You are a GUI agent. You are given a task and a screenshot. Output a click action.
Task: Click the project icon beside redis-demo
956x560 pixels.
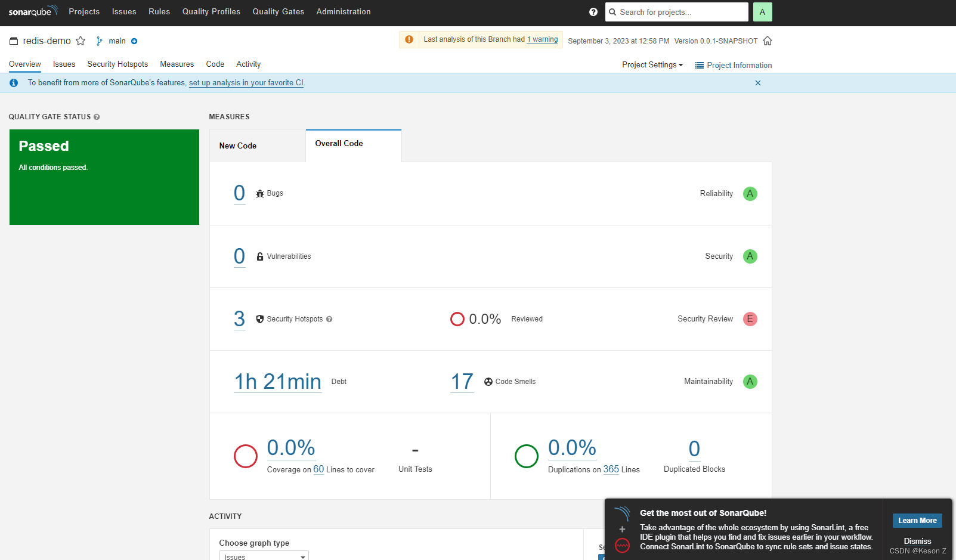tap(14, 41)
